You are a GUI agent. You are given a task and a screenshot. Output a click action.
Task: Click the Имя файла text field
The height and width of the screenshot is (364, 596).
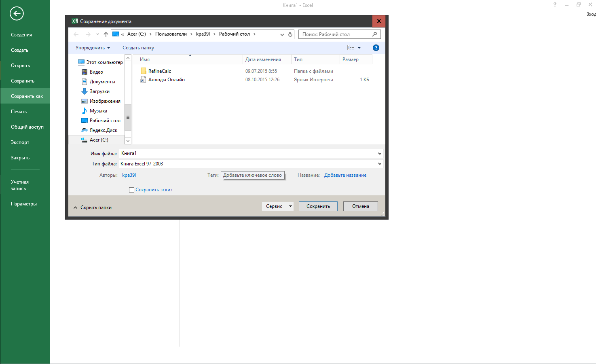[248, 154]
